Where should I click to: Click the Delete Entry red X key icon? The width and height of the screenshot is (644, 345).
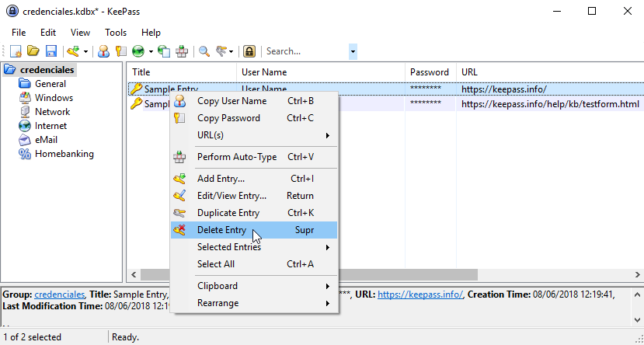pos(179,230)
